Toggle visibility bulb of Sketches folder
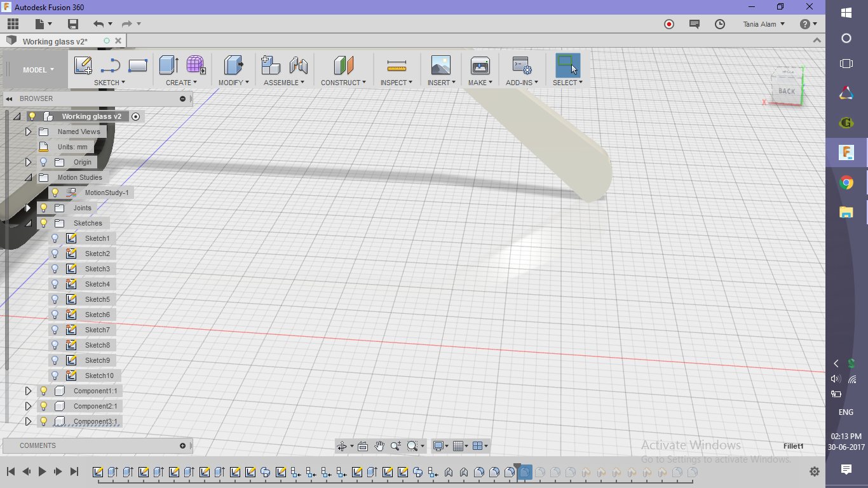The width and height of the screenshot is (868, 488). pos(43,223)
